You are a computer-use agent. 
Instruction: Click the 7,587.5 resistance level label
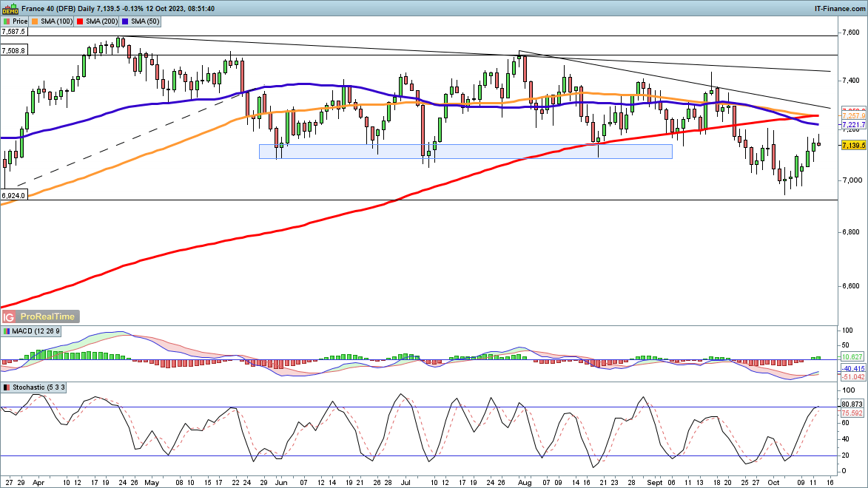14,32
